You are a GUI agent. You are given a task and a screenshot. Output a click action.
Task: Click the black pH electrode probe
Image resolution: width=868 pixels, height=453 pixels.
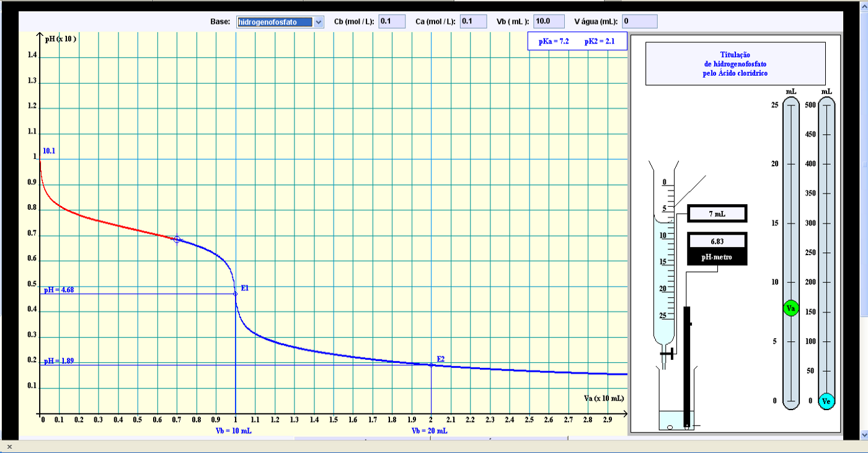click(687, 366)
